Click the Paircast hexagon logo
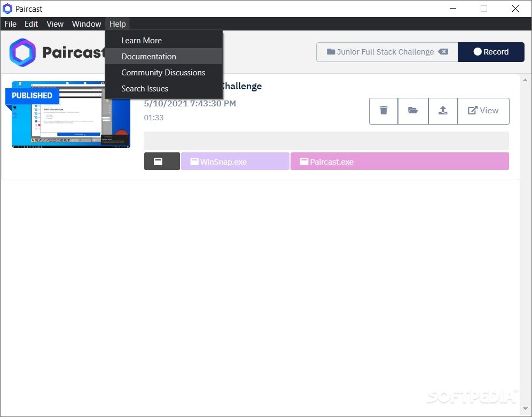532x417 pixels. click(x=22, y=52)
